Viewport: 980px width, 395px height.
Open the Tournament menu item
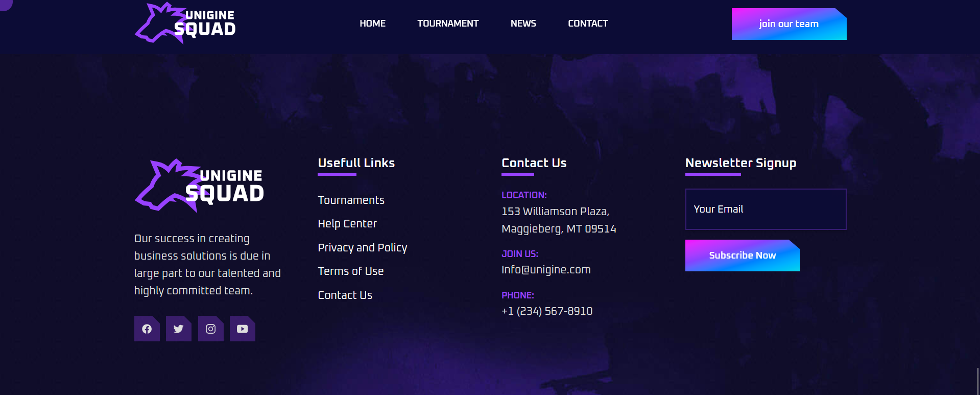(x=448, y=24)
